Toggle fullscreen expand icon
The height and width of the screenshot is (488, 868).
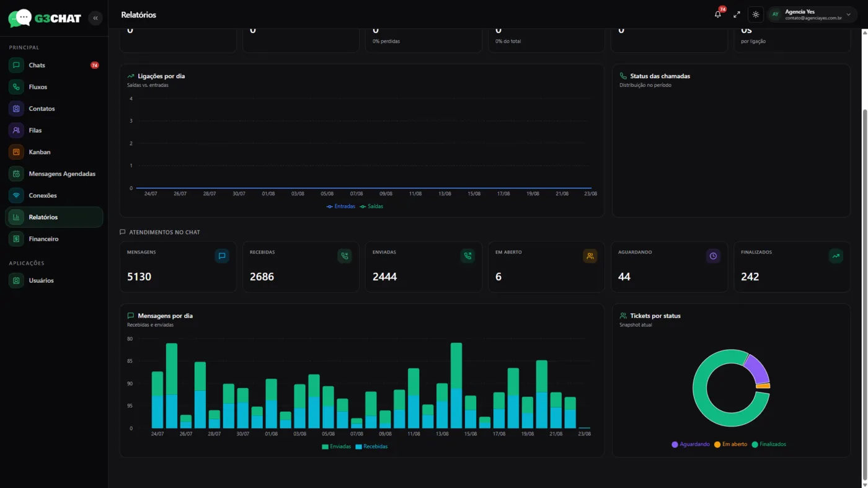737,14
